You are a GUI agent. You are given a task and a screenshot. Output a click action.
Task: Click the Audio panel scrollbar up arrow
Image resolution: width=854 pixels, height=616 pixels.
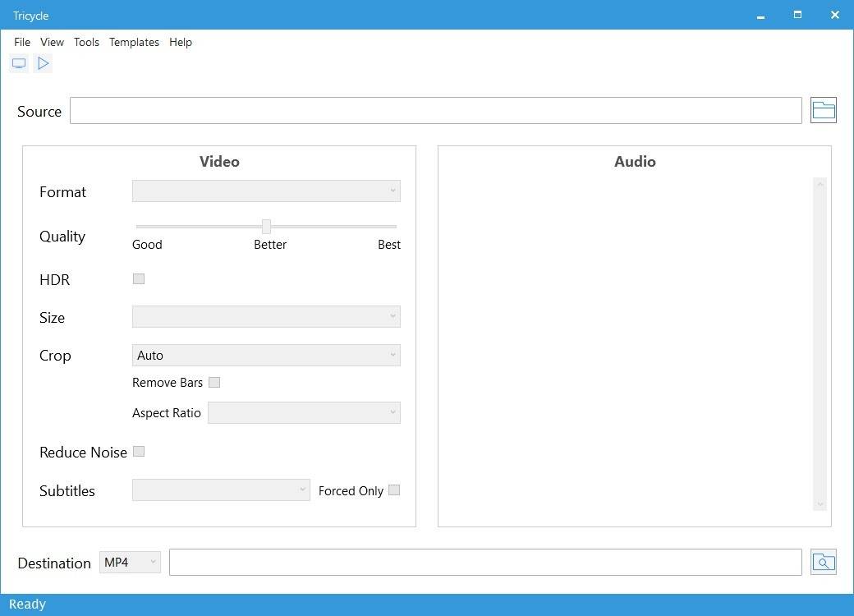coord(820,184)
